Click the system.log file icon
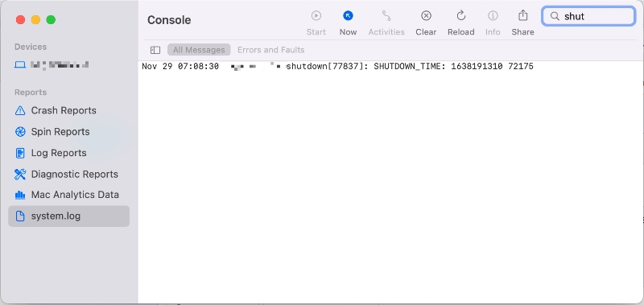Viewport: 644px width, 305px height. click(x=19, y=216)
